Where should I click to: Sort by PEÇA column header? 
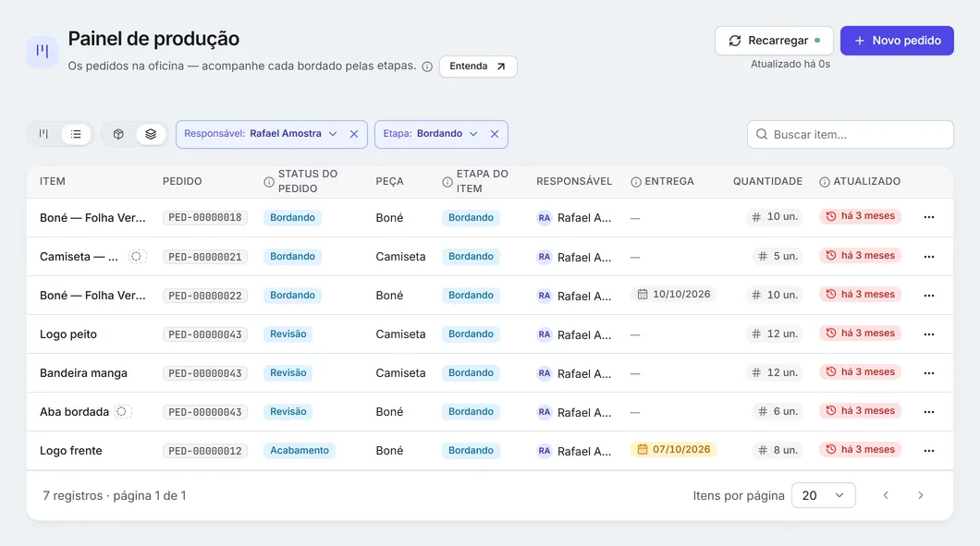389,181
